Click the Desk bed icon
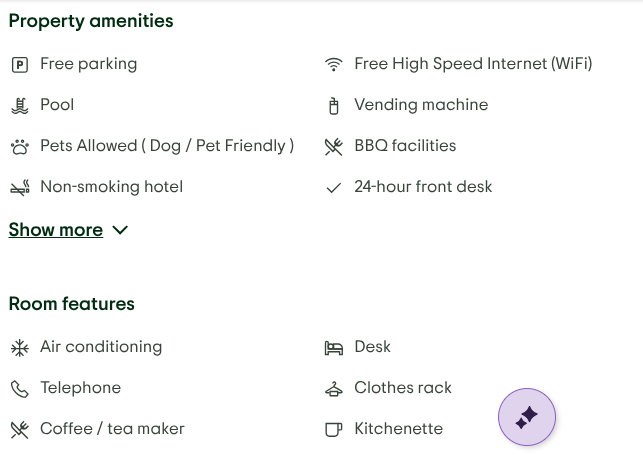The image size is (643, 459). (334, 348)
